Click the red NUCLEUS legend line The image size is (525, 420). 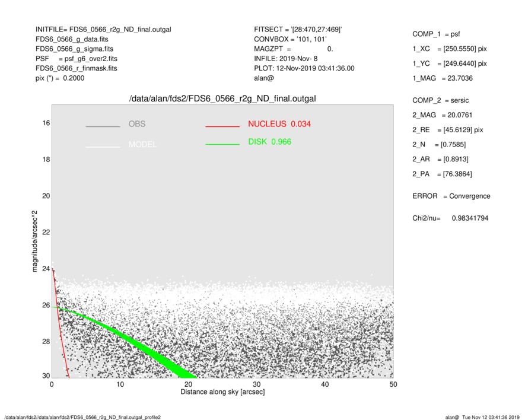(222, 126)
